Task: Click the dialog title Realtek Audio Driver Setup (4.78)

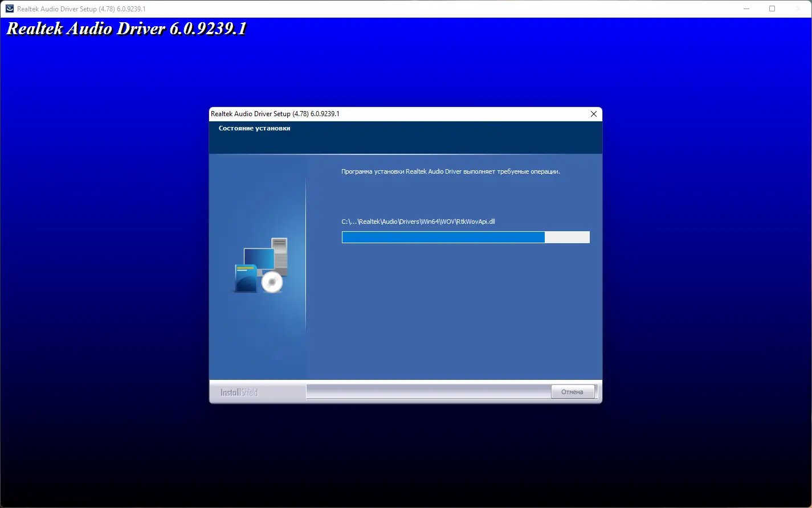Action: point(275,114)
